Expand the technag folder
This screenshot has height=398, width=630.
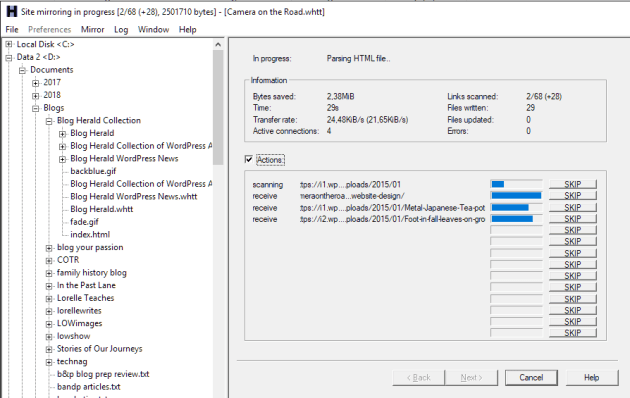point(49,362)
